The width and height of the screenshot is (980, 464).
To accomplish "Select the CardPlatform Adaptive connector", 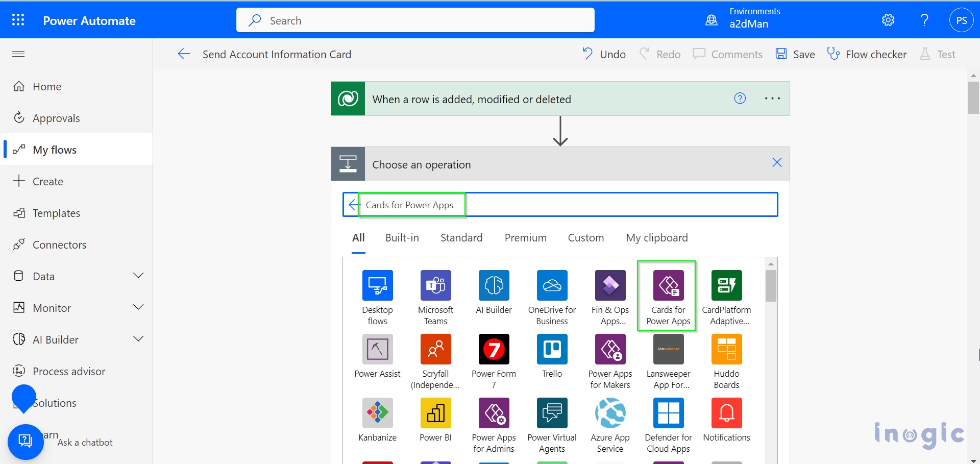I will point(726,297).
